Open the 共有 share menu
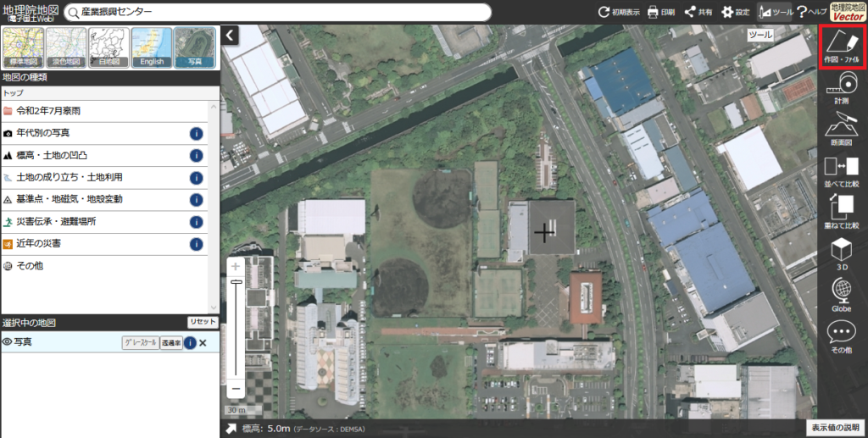 click(x=698, y=12)
